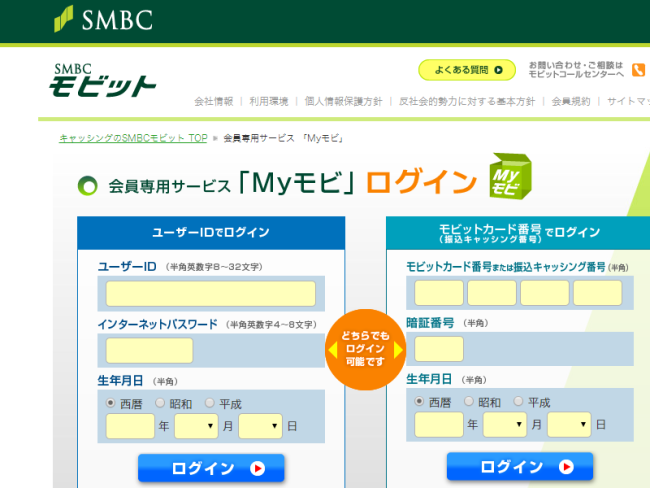Select 昭和 radio in card number login
This screenshot has width=650, height=488.
[x=469, y=401]
